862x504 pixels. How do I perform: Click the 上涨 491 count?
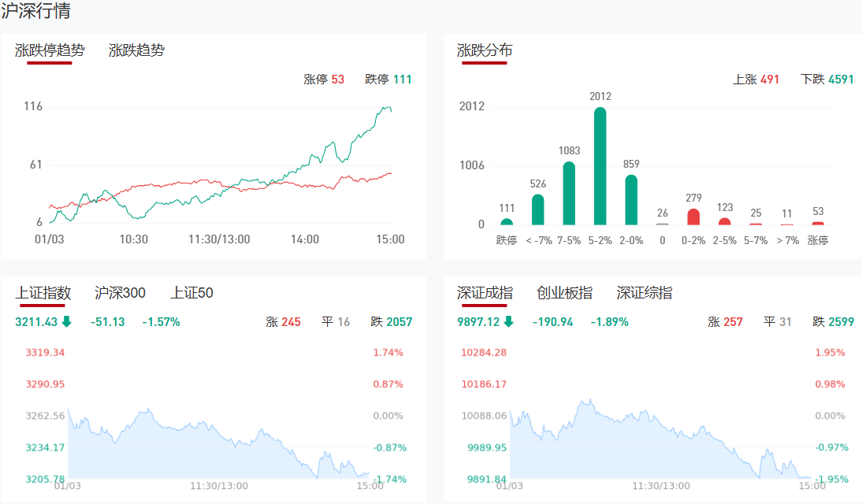756,80
